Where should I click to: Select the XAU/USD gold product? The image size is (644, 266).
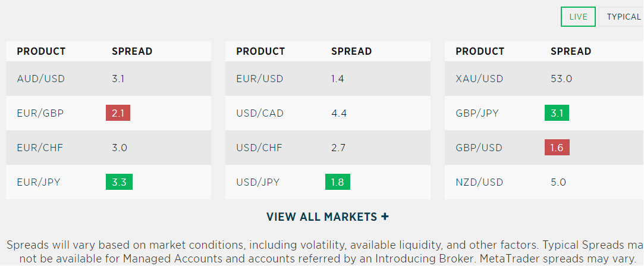coord(479,79)
